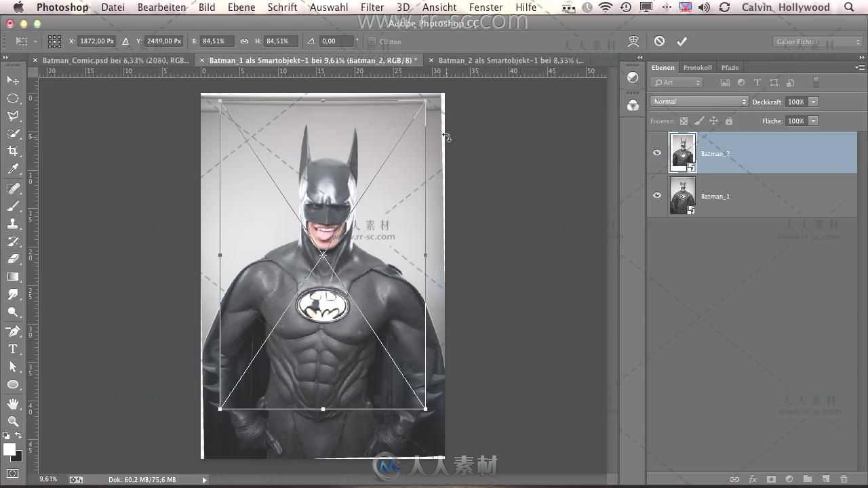Screen dimensions: 868x488
Task: Hide the Batman_1 layer
Action: [x=656, y=195]
